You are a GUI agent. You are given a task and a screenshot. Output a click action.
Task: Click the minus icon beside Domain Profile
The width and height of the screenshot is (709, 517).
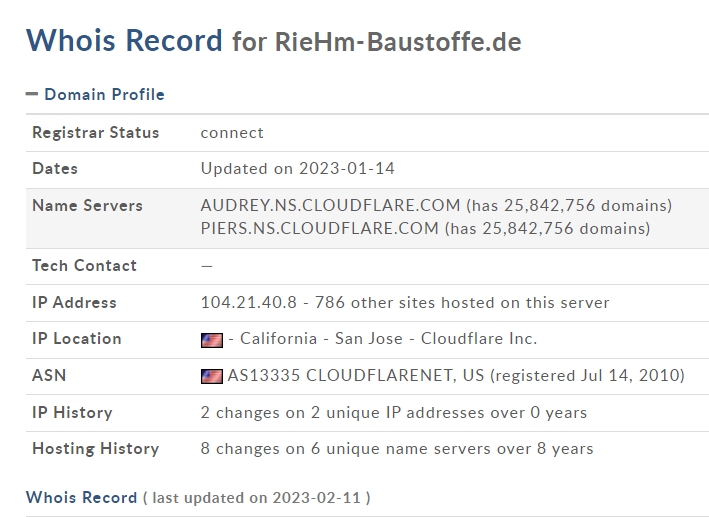pos(32,94)
